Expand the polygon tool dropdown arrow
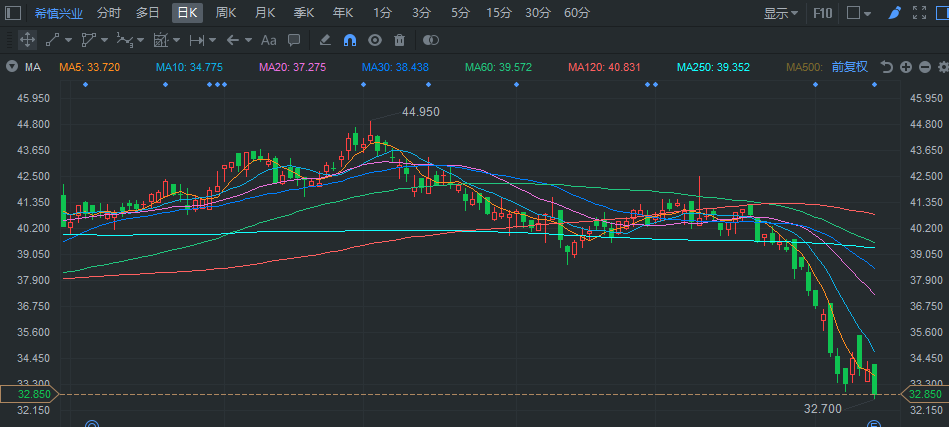This screenshot has width=949, height=427. pyautogui.click(x=104, y=41)
